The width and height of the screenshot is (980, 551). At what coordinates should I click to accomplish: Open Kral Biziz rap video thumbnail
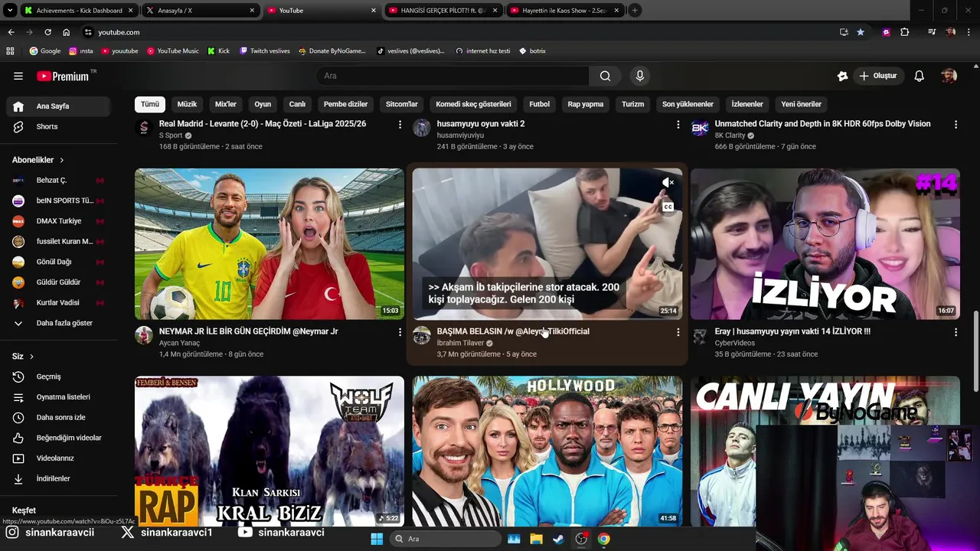269,452
